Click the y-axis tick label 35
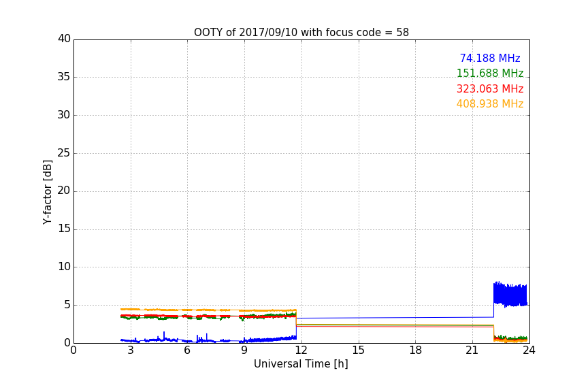 click(x=64, y=77)
